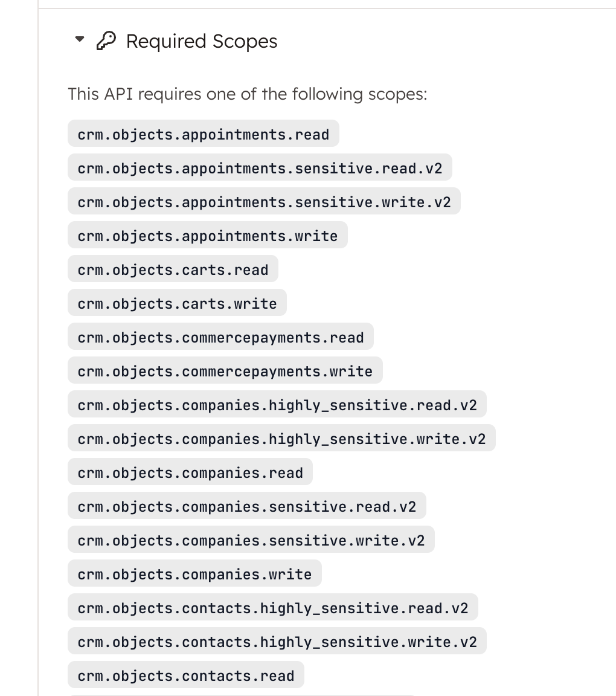616x696 pixels.
Task: Click the Required Scopes heading
Action: click(201, 41)
